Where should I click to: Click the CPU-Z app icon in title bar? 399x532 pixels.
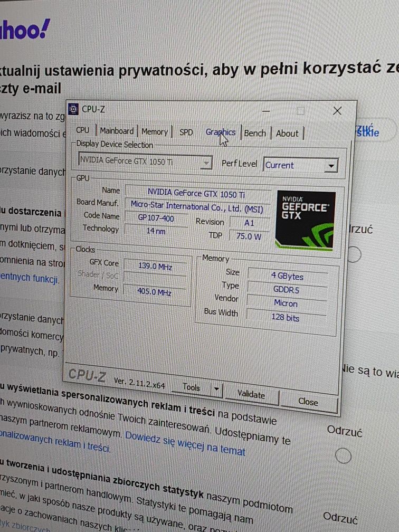click(x=73, y=109)
